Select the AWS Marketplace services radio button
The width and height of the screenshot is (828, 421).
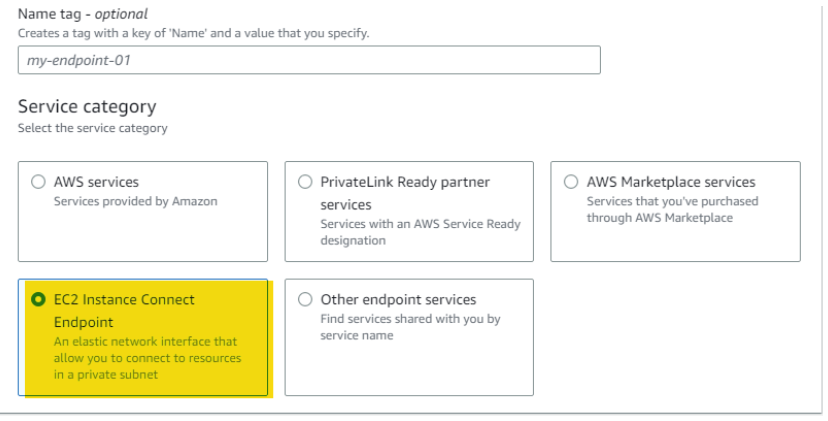tap(572, 182)
